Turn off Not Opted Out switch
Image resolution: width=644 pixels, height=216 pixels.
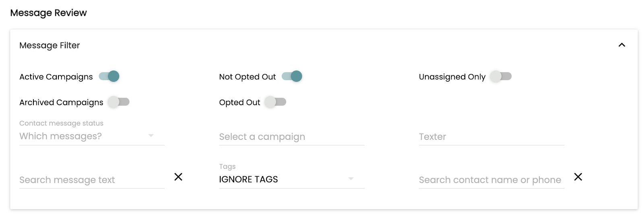pyautogui.click(x=292, y=76)
